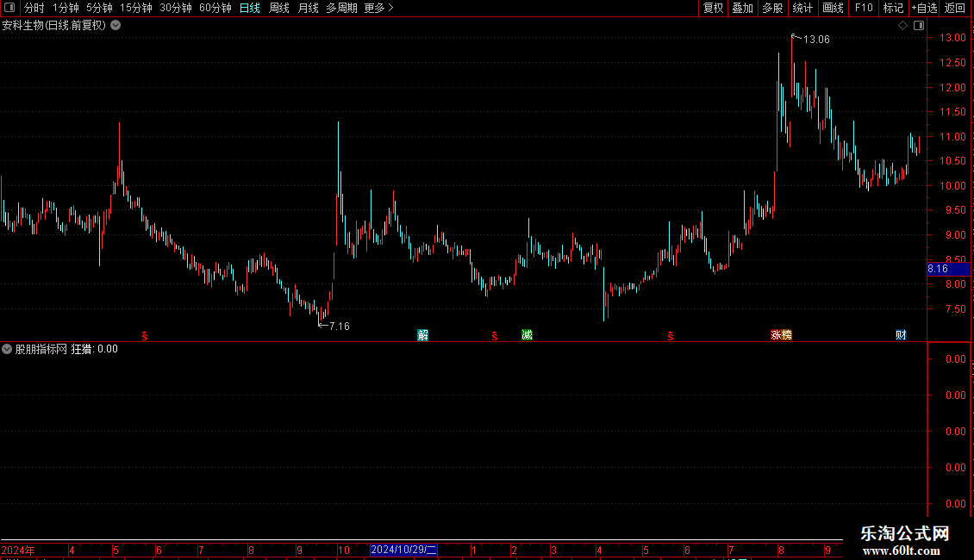
Task: Click the blue 财 marker icon
Action: (901, 335)
